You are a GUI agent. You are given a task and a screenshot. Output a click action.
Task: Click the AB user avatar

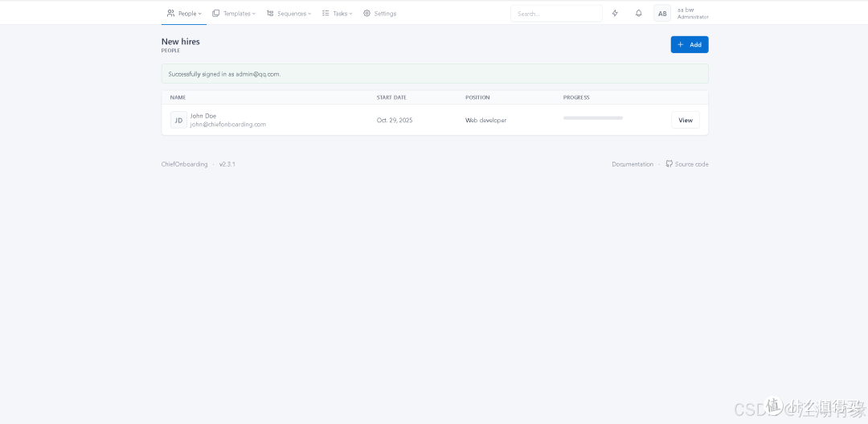662,14
